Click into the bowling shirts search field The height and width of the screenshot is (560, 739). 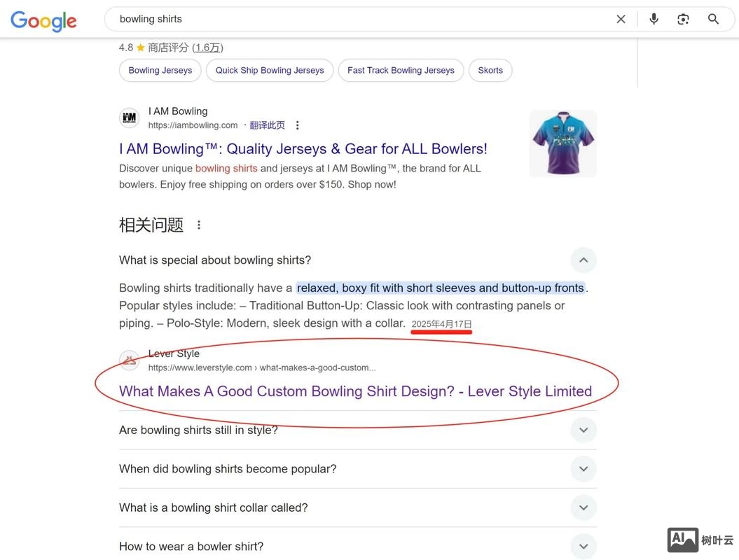[x=350, y=19]
